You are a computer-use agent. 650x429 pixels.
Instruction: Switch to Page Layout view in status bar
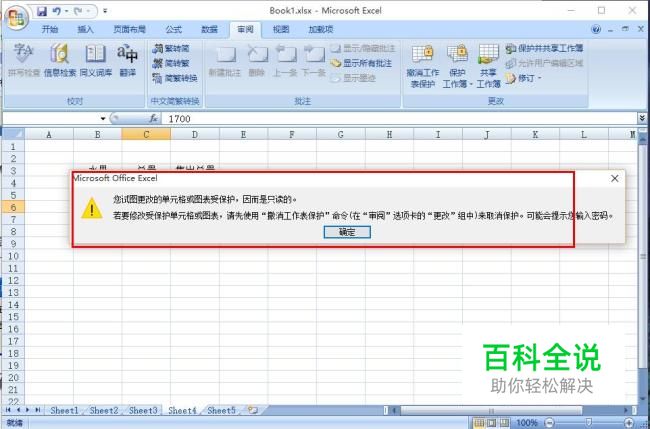[x=492, y=423]
